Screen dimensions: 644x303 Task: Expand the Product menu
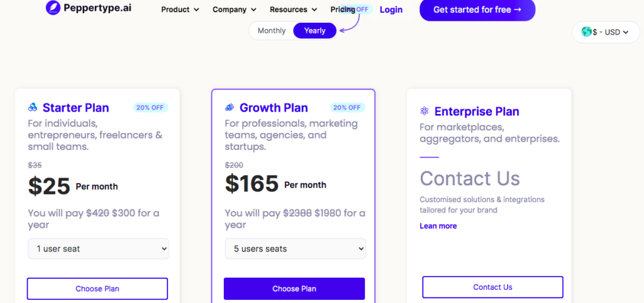click(180, 9)
